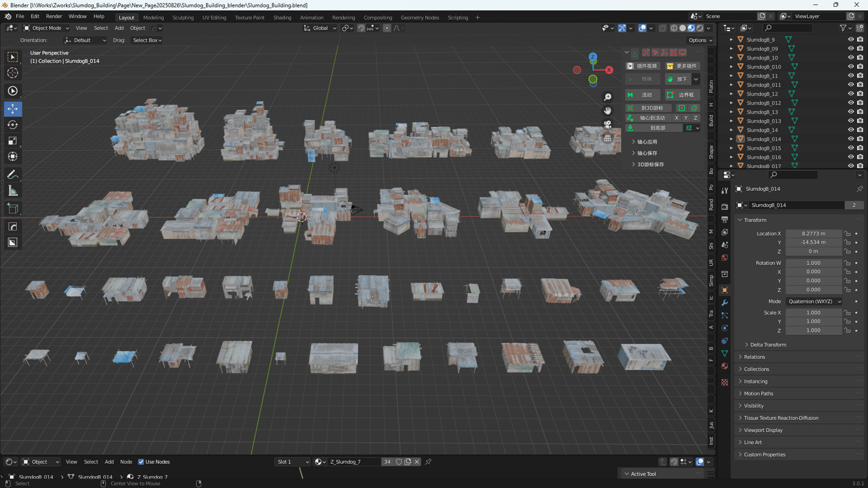This screenshot has width=868, height=488.
Task: Expand the SlumdogB_10 outliner row
Action: [x=731, y=58]
